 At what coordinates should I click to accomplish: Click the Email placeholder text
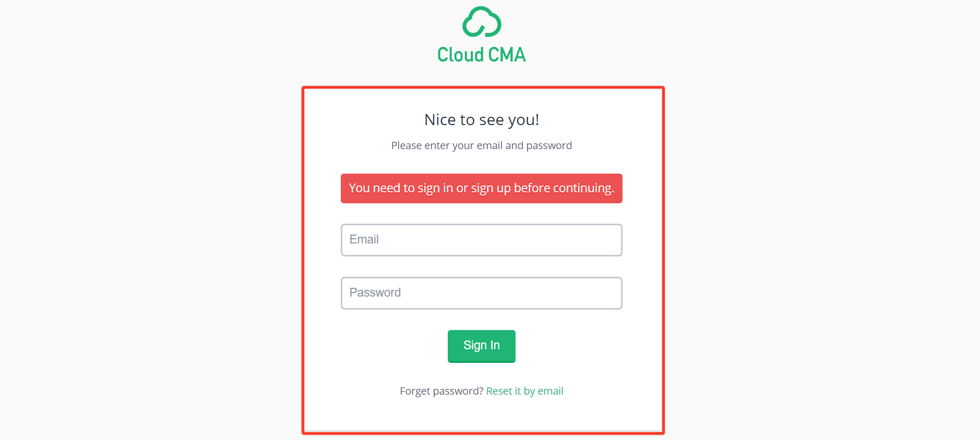(364, 239)
